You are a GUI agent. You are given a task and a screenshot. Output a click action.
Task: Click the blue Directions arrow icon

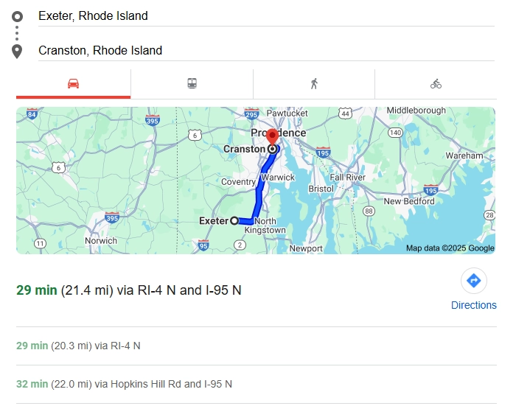tap(474, 281)
